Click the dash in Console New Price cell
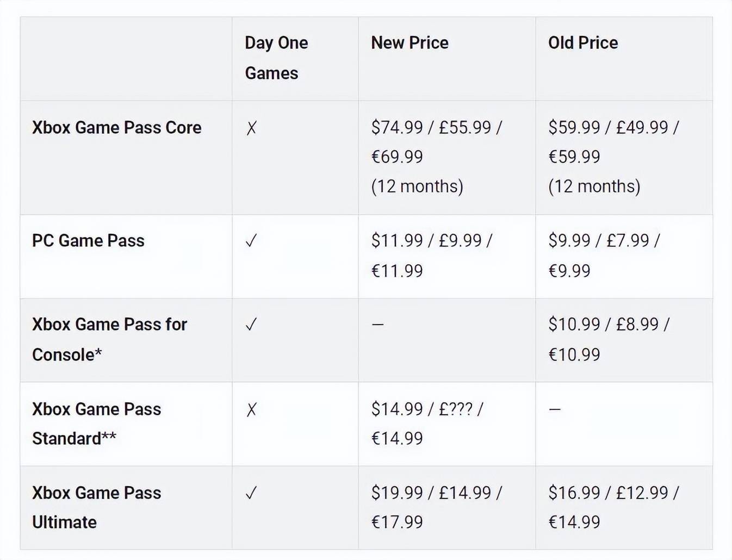 (x=377, y=325)
